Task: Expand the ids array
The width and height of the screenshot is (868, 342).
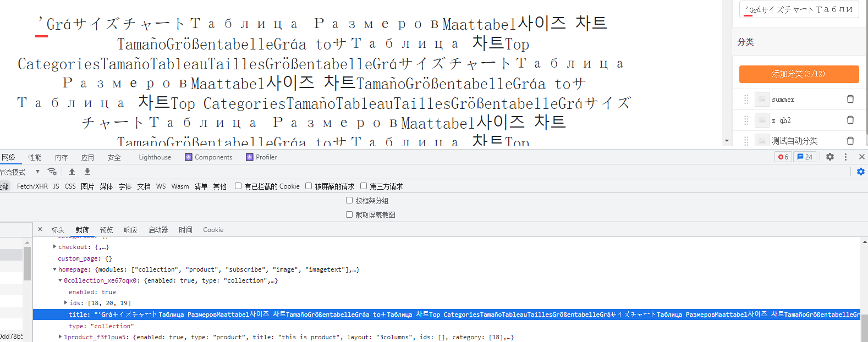Action: 65,303
